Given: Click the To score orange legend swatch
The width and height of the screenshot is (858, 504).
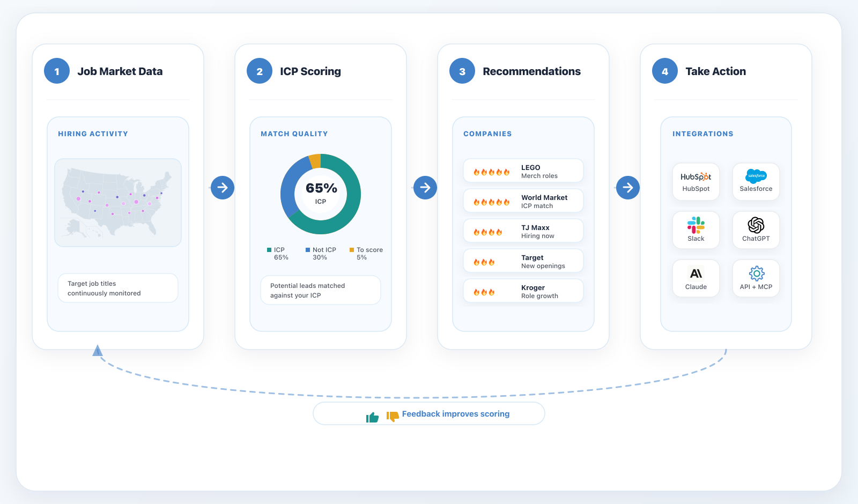Looking at the screenshot, I should (x=352, y=250).
